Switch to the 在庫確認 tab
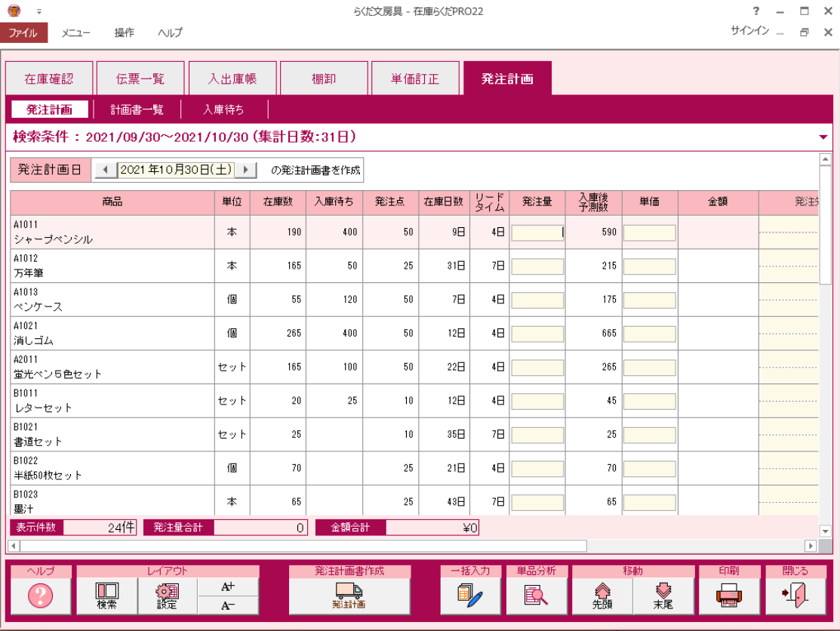This screenshot has height=631, width=840. click(x=49, y=78)
